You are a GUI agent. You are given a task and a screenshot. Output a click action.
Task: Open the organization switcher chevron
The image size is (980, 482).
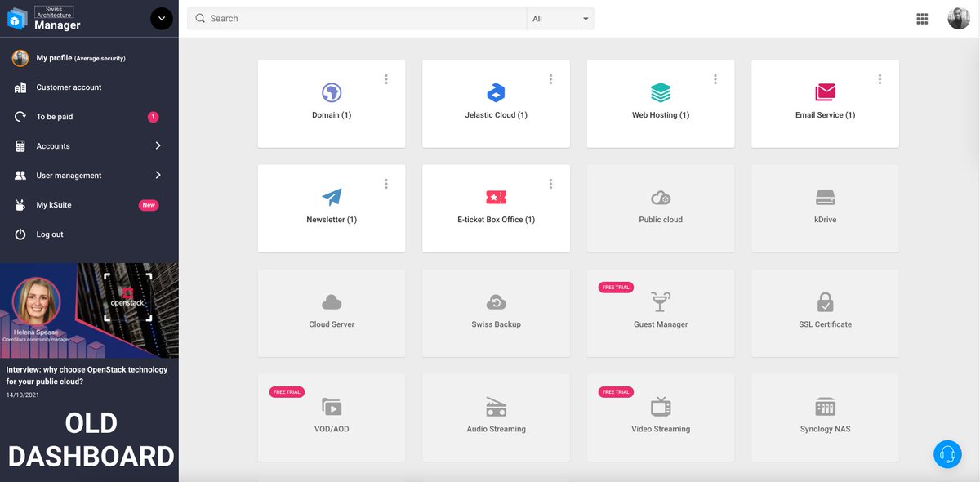[x=162, y=19]
